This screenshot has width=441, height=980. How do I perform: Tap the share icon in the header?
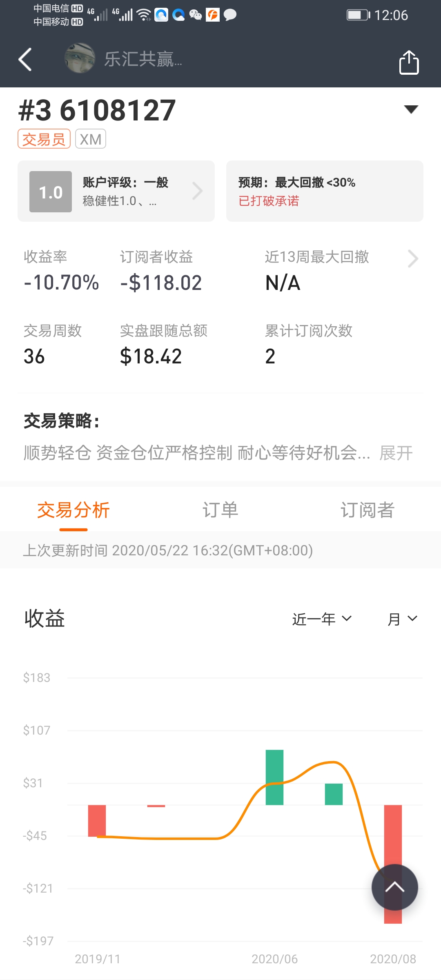[409, 62]
